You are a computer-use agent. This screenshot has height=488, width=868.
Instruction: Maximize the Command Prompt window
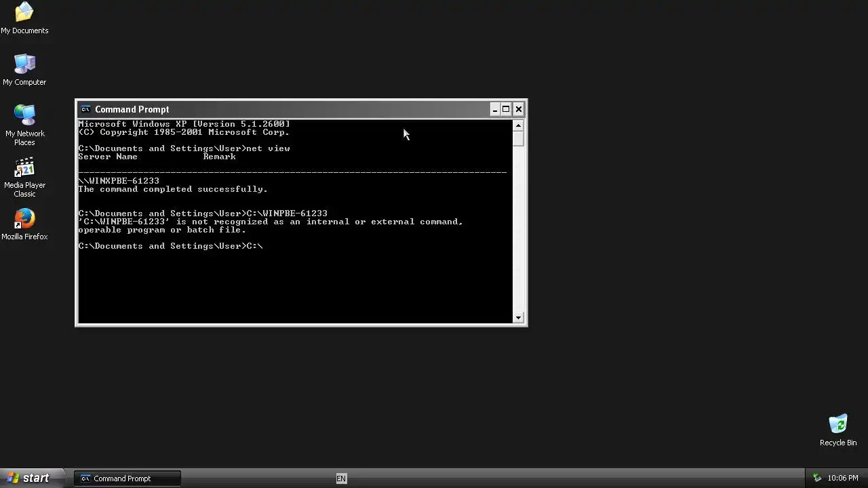(x=506, y=109)
